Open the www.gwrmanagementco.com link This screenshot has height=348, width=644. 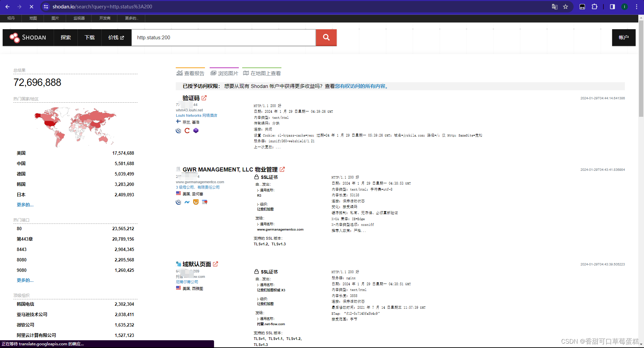(200, 182)
